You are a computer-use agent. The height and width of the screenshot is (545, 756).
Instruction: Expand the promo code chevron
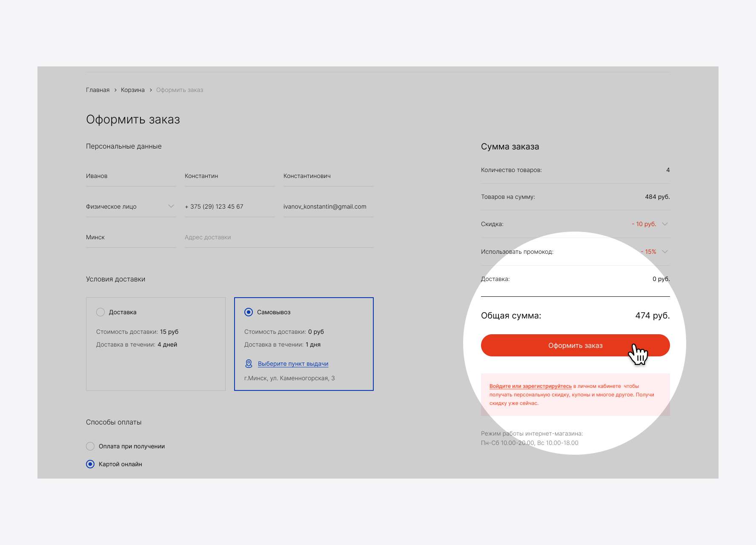[665, 252]
